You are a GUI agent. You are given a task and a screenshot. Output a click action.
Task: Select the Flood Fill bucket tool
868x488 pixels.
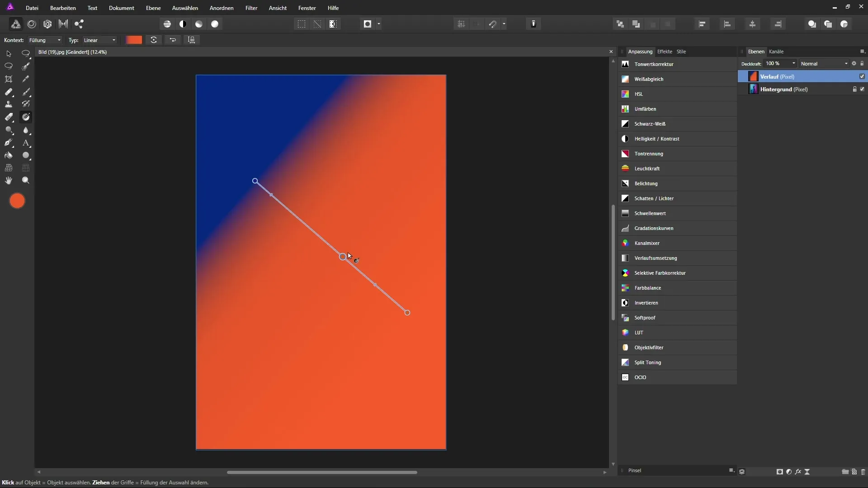(9, 155)
